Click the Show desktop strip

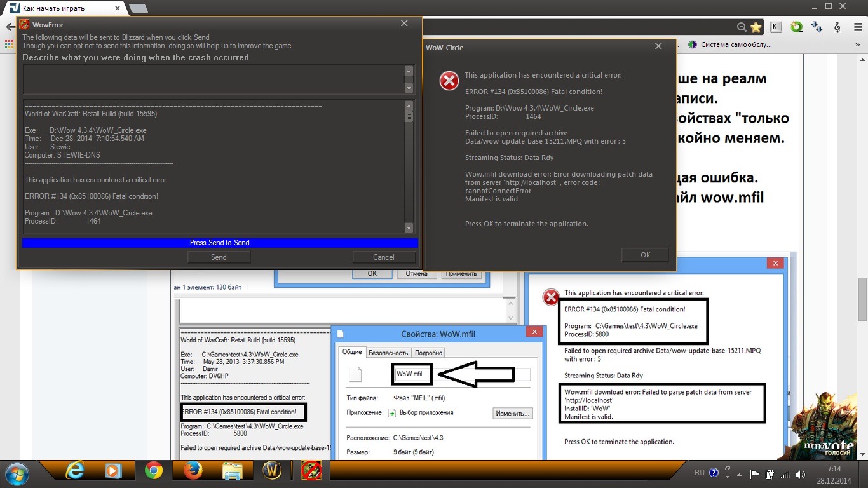coord(864,473)
